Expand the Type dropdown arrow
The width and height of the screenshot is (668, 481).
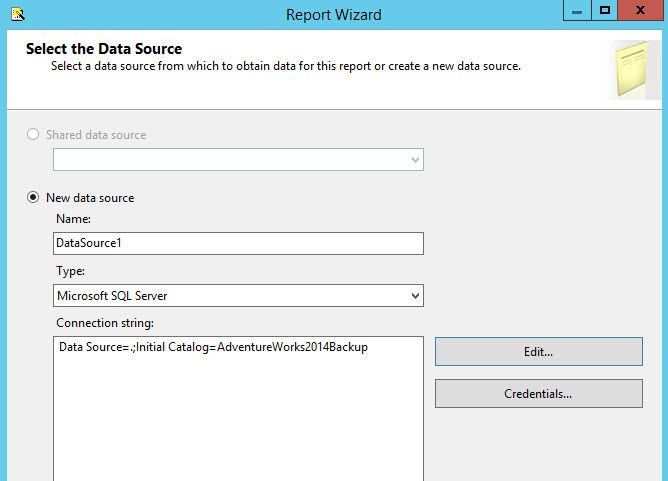tap(415, 296)
